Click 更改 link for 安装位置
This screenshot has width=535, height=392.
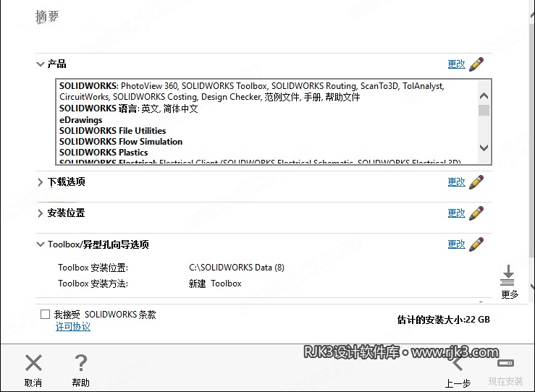[x=457, y=213]
